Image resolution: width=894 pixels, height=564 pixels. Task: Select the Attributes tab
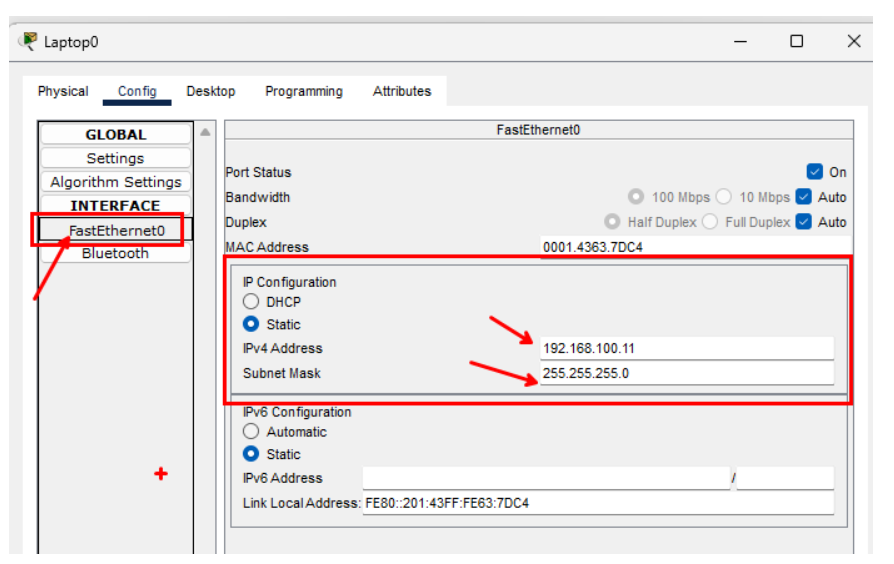pyautogui.click(x=402, y=91)
